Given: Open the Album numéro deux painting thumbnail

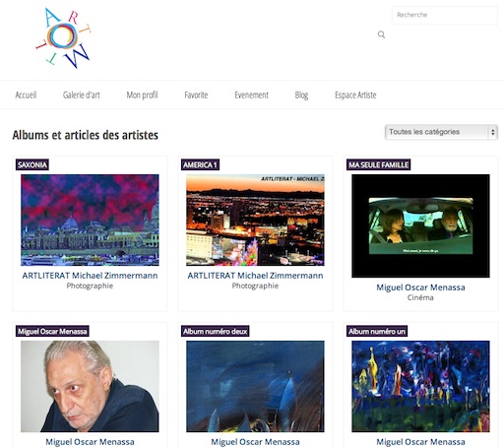Looking at the screenshot, I should [x=255, y=386].
